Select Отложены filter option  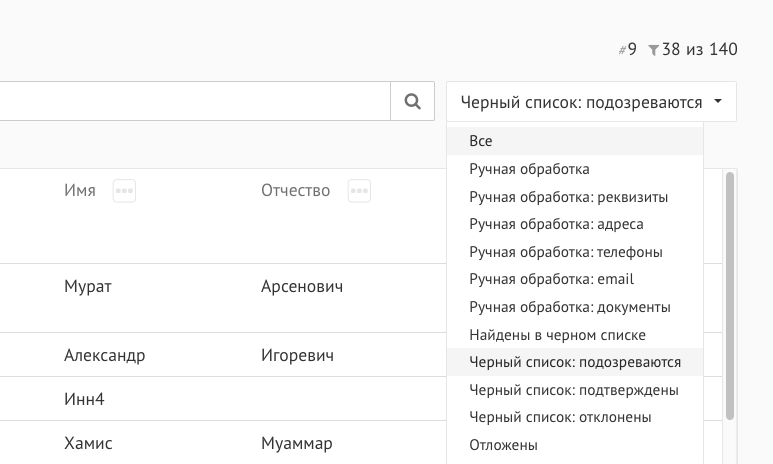575,445
